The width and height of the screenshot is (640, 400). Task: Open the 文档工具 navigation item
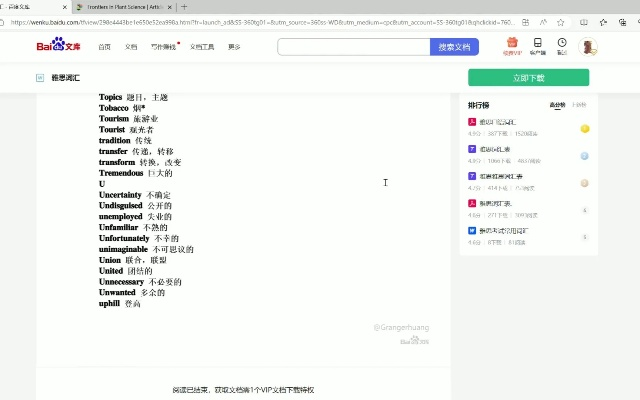click(x=202, y=47)
